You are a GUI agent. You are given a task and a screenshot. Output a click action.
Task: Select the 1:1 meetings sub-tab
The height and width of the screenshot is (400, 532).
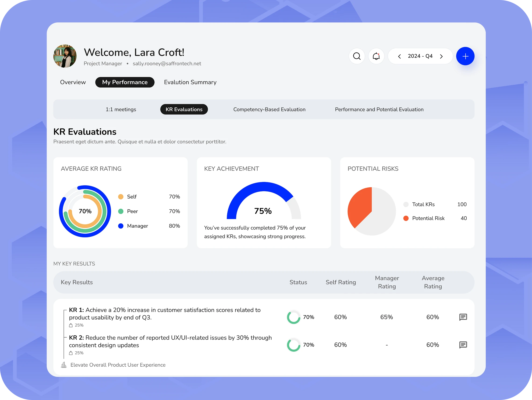121,110
